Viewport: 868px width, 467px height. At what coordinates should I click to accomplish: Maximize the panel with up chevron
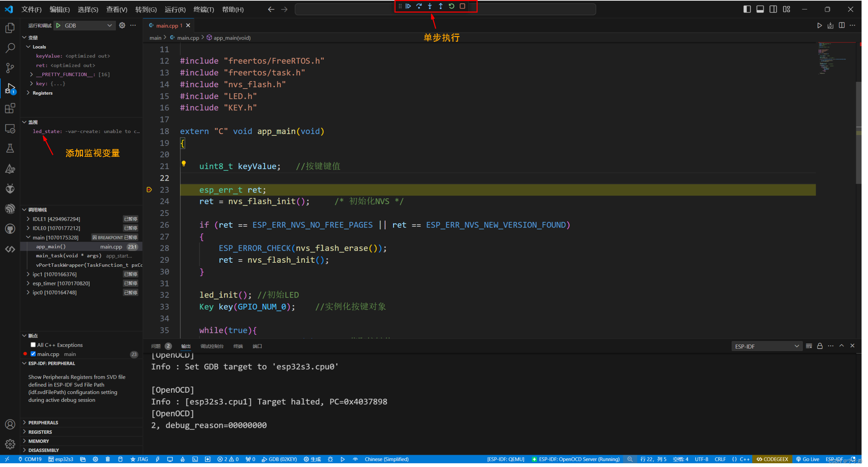pyautogui.click(x=842, y=346)
